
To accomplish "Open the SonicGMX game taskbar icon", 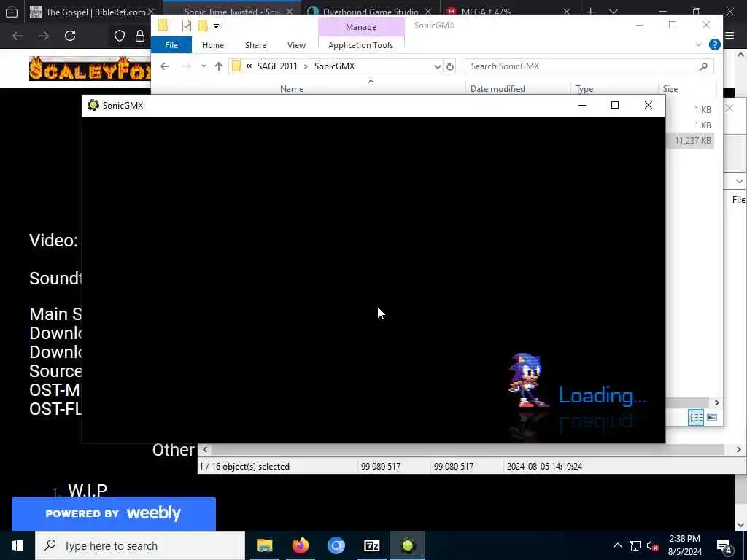I will (407, 545).
